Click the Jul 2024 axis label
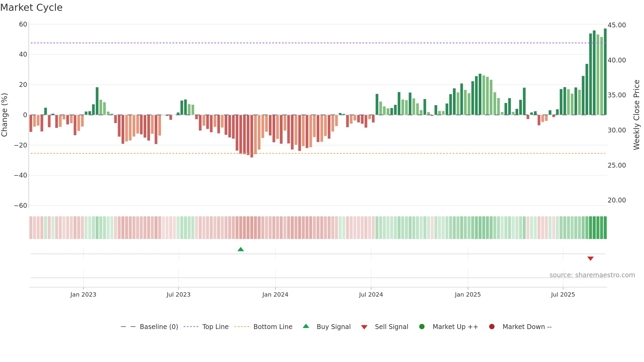This screenshot has height=362, width=644. [371, 295]
